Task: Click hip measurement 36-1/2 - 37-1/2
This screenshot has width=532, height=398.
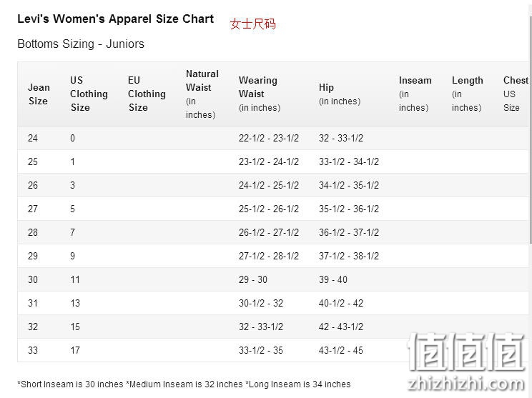Action: click(349, 232)
